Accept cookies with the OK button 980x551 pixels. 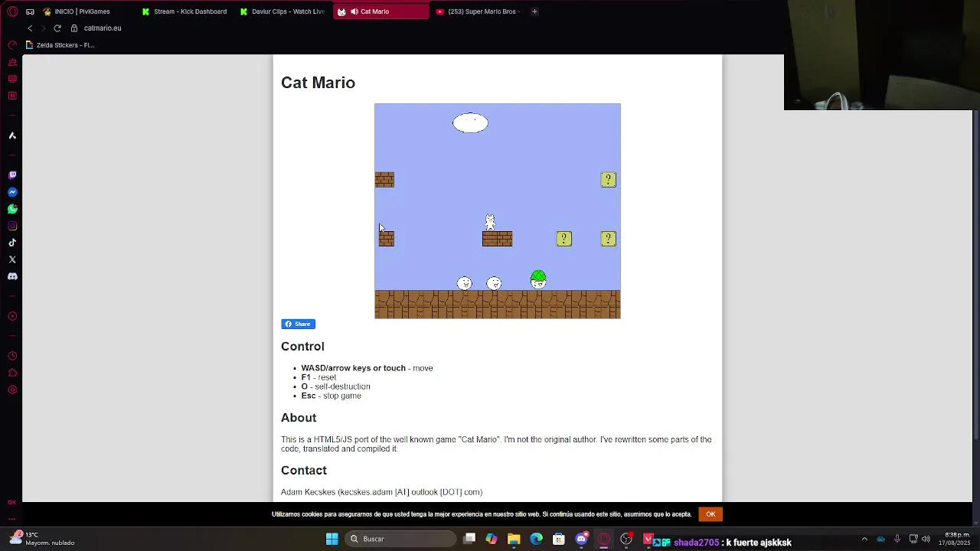[x=710, y=514]
